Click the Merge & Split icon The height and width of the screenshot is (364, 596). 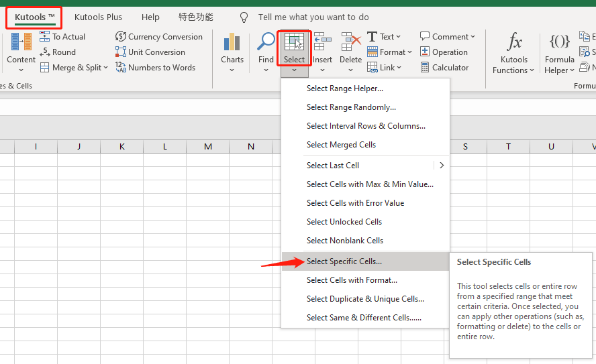tap(44, 68)
